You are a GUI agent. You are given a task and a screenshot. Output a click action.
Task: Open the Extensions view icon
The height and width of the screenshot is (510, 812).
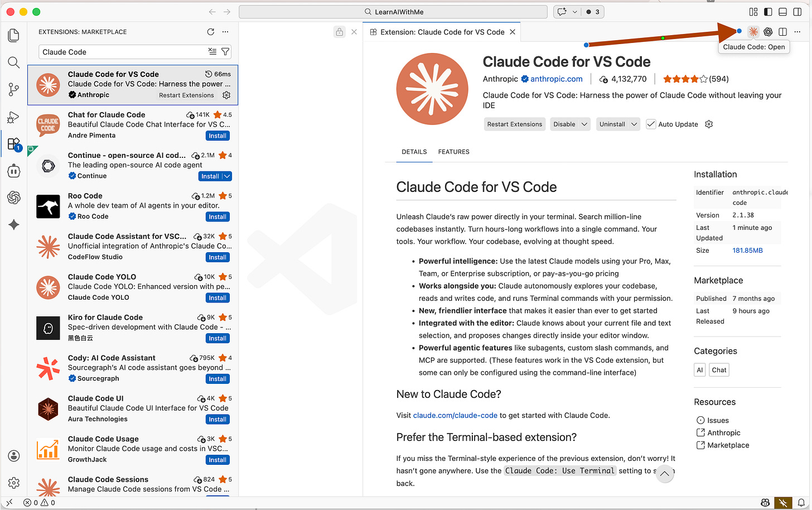[14, 144]
